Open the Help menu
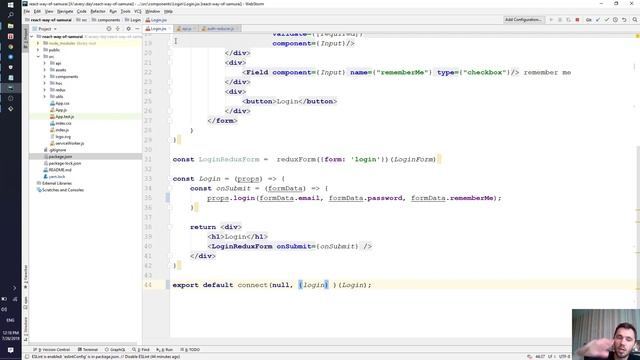The height and width of the screenshot is (360, 640). pyautogui.click(x=168, y=11)
